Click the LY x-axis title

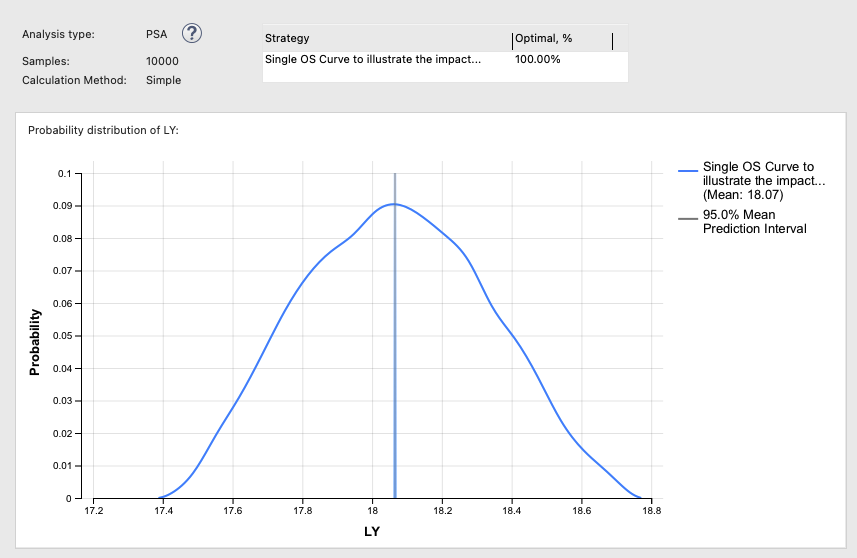click(x=372, y=531)
